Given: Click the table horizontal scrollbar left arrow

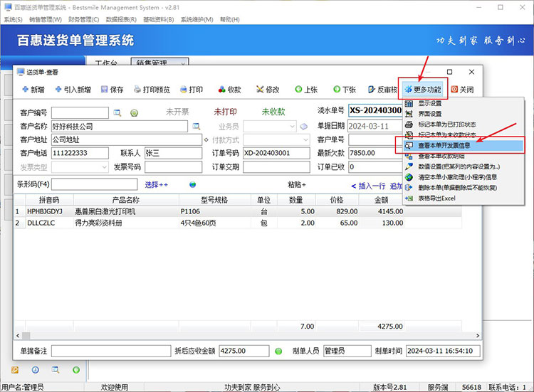Looking at the screenshot, I should (18, 336).
